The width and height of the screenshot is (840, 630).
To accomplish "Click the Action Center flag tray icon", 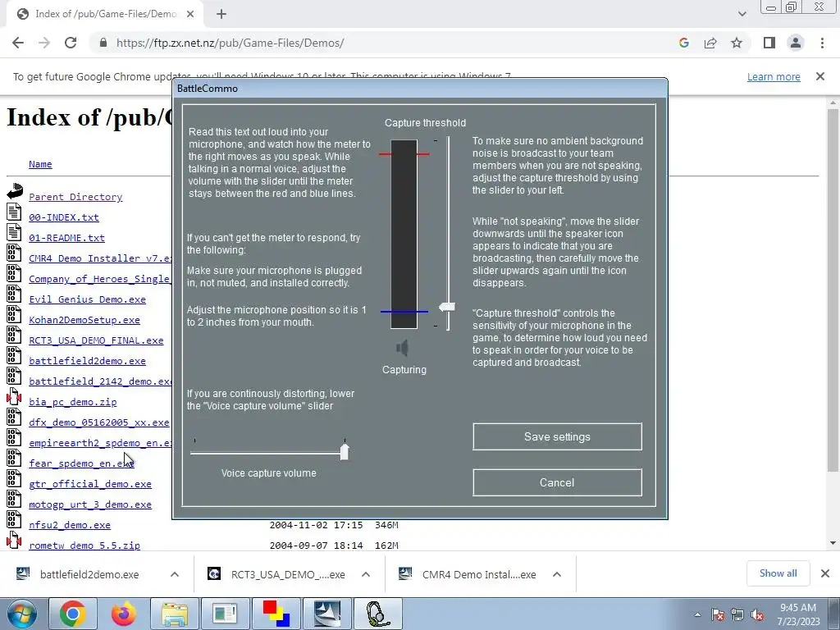I will click(717, 615).
